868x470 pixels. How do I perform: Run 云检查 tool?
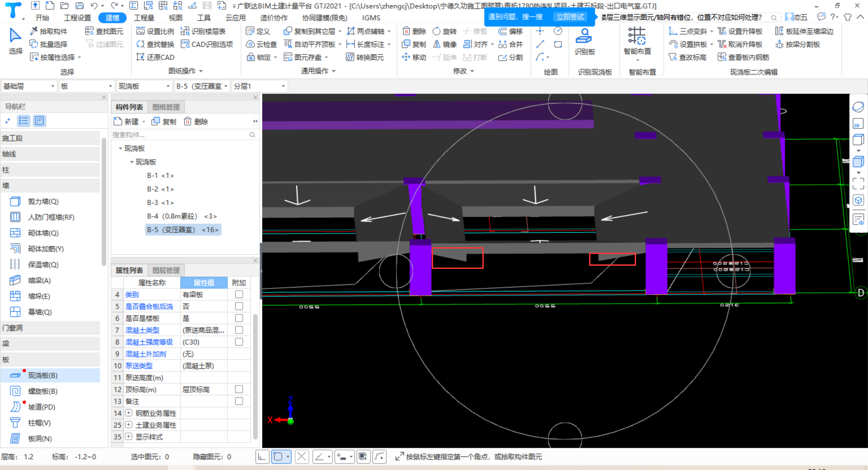click(261, 44)
